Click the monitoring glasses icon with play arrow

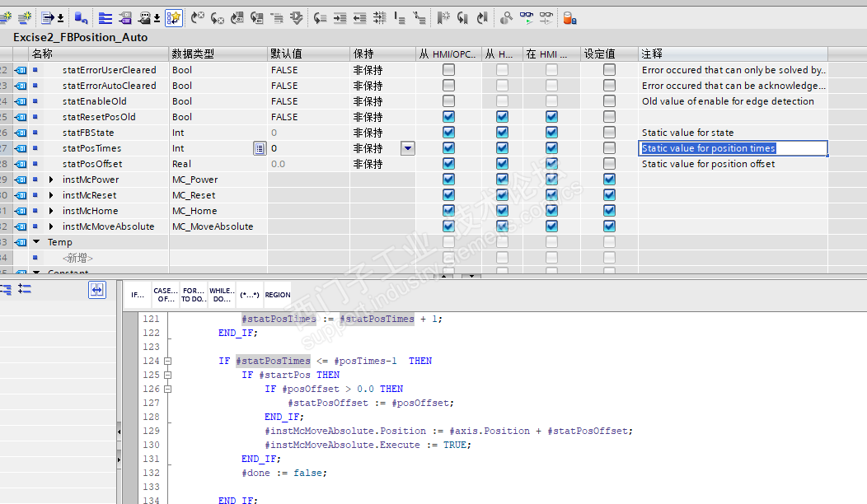click(x=527, y=17)
